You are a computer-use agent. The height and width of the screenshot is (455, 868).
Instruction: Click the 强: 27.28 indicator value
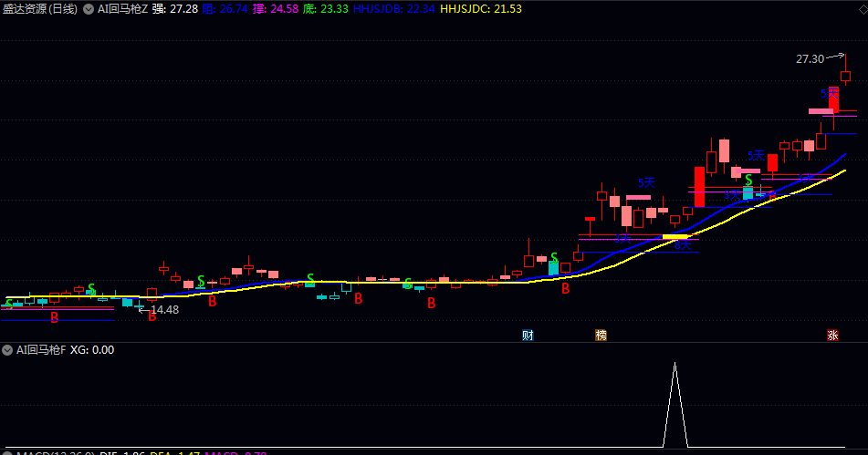(x=175, y=9)
